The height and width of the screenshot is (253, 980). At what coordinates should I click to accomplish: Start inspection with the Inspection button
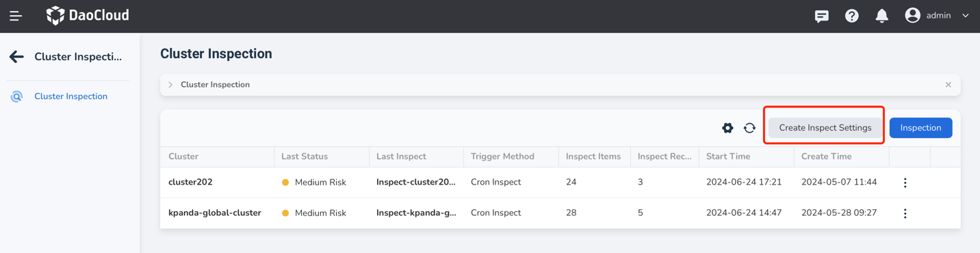pyautogui.click(x=920, y=128)
